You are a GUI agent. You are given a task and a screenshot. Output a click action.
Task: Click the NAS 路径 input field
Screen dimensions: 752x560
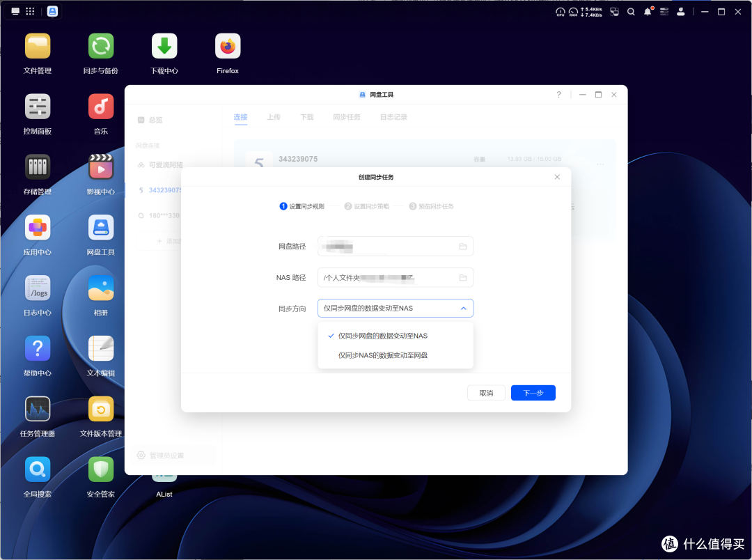click(395, 277)
